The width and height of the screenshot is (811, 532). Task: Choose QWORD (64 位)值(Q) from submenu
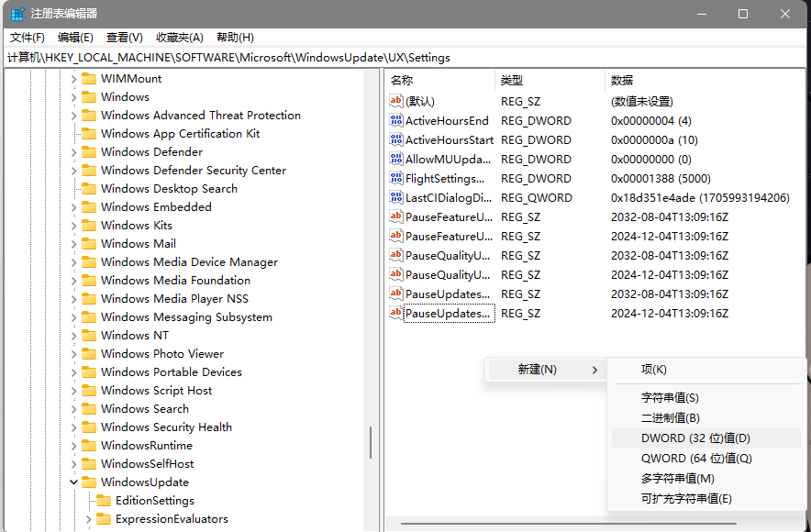click(706, 459)
